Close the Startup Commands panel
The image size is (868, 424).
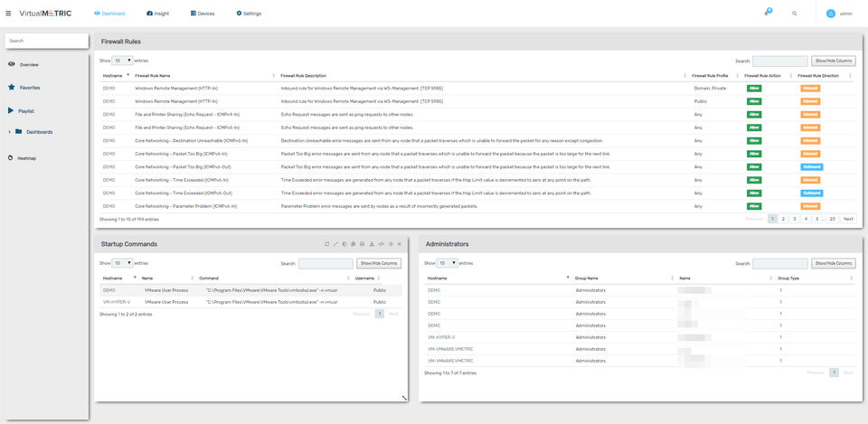coord(399,243)
